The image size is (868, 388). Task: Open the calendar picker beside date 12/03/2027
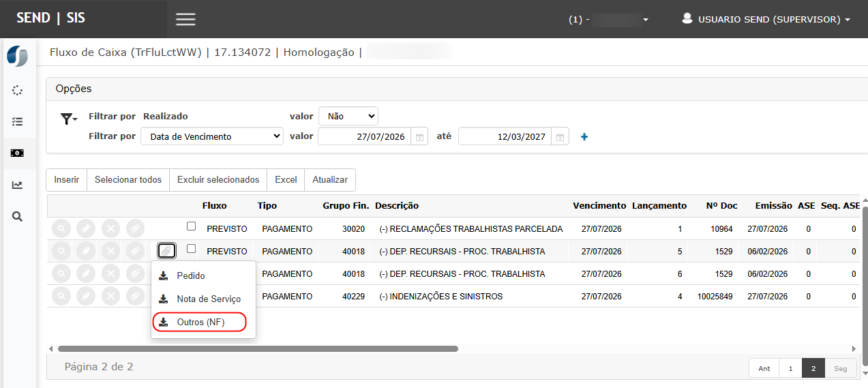coord(560,137)
